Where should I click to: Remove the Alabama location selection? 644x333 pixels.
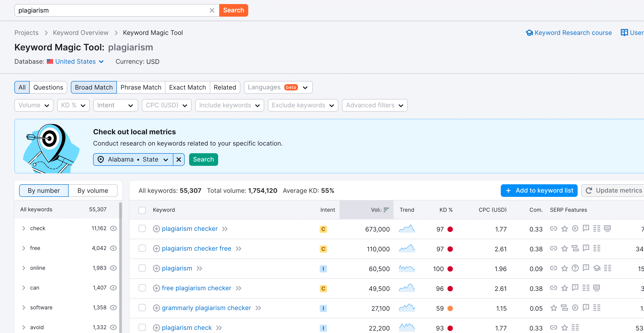(179, 160)
